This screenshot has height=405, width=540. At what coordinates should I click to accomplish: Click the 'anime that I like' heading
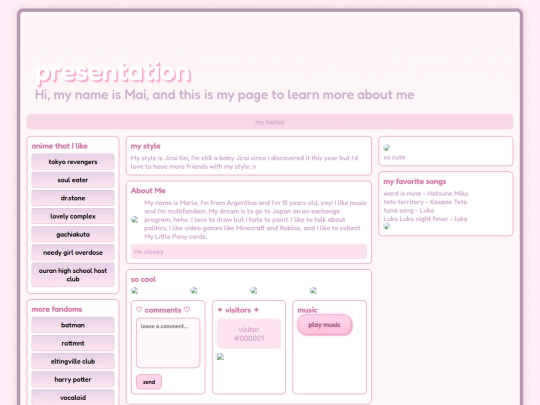click(x=60, y=146)
